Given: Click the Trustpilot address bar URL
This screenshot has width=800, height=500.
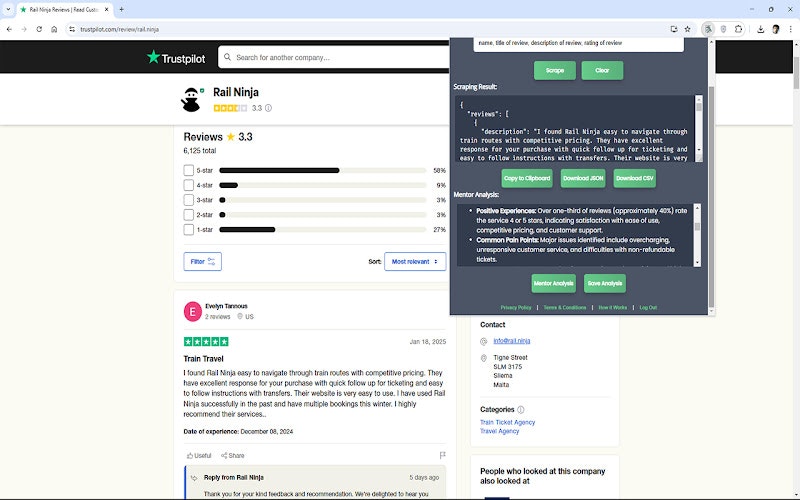Looking at the screenshot, I should point(119,30).
